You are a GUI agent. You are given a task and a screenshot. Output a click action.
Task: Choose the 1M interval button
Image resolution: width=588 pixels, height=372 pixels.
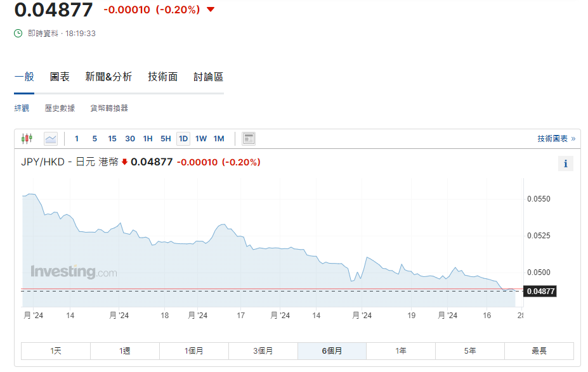(x=219, y=139)
